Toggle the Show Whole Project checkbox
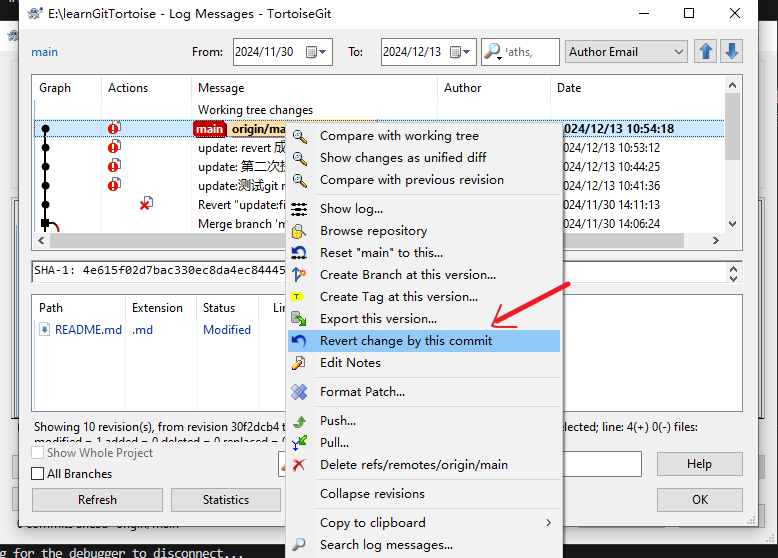 (x=38, y=453)
